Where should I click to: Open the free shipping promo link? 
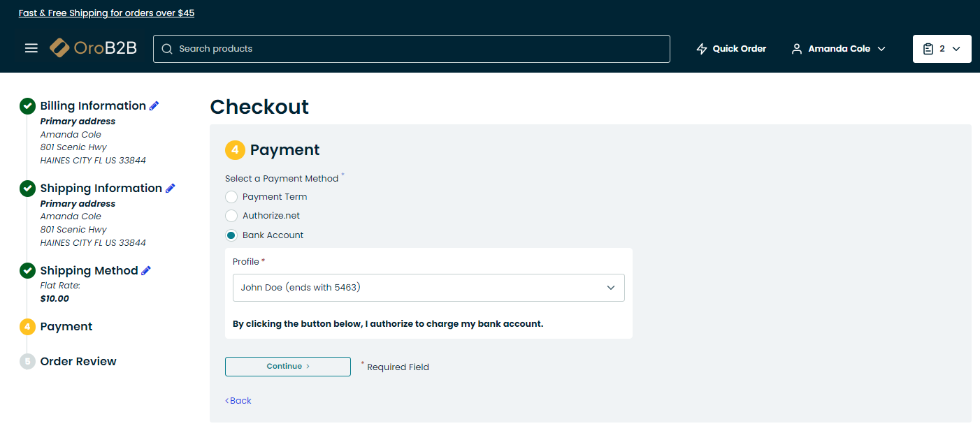(106, 13)
